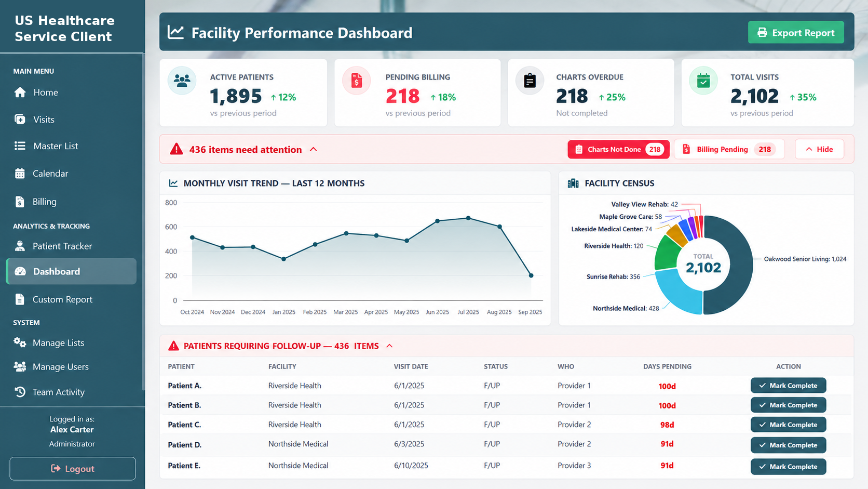The image size is (868, 489).
Task: Open Team Activity from system menu
Action: click(71, 392)
